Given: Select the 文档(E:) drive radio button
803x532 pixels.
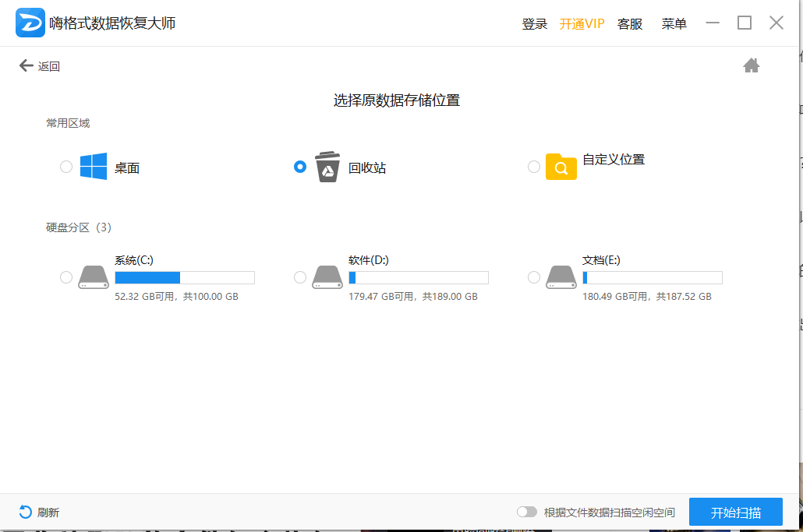Looking at the screenshot, I should coord(534,277).
